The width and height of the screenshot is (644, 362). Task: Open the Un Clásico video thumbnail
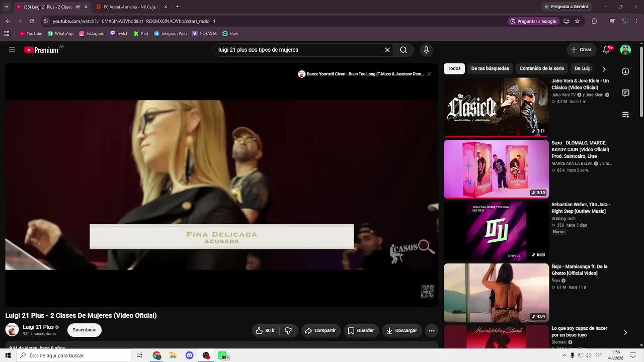click(496, 107)
